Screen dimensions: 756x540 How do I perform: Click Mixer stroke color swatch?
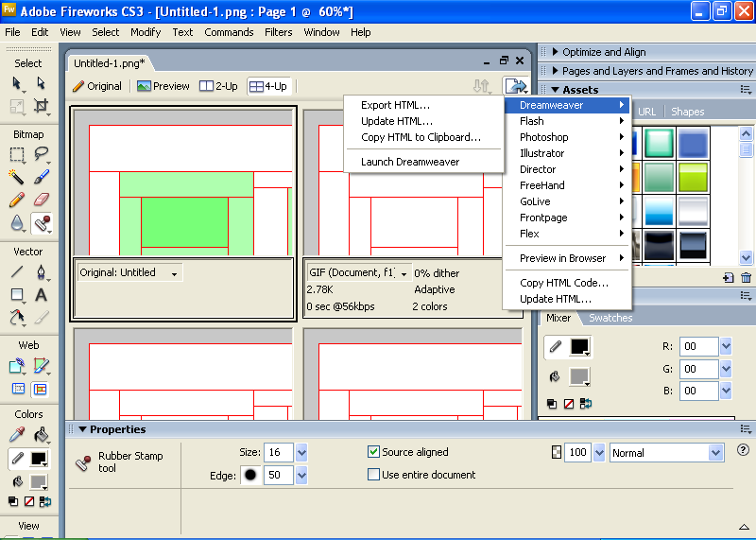click(x=579, y=346)
